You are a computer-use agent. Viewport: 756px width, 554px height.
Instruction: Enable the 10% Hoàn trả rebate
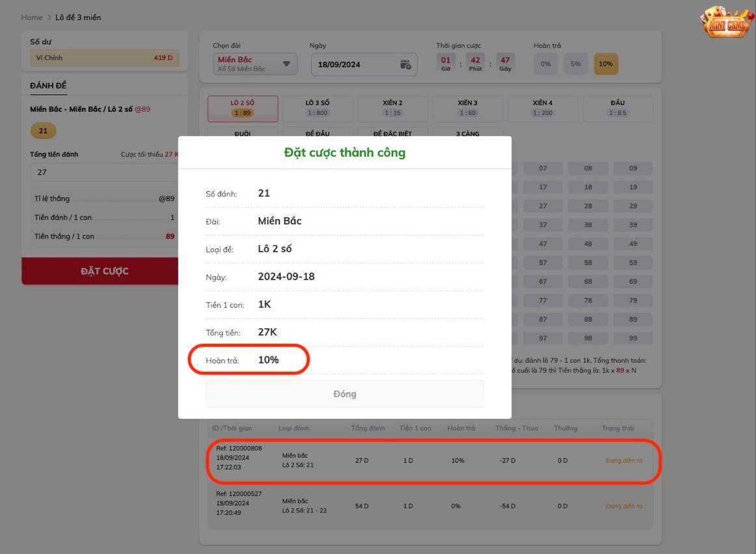click(x=606, y=64)
